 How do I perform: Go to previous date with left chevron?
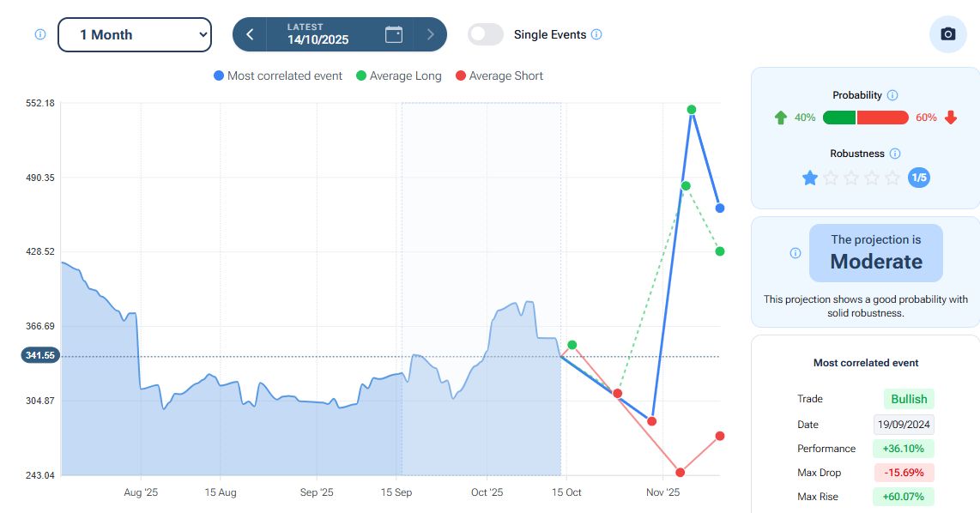point(250,34)
